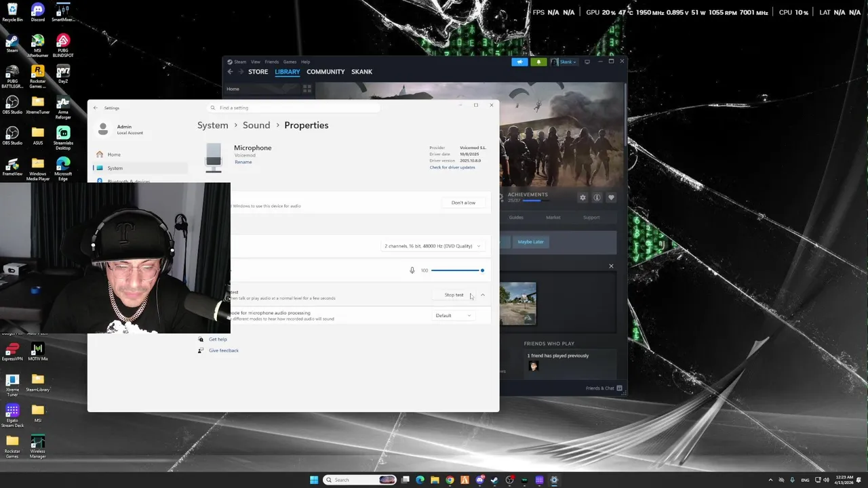This screenshot has height=488, width=868.
Task: Mute the microphone via input volume icon
Action: pos(412,270)
